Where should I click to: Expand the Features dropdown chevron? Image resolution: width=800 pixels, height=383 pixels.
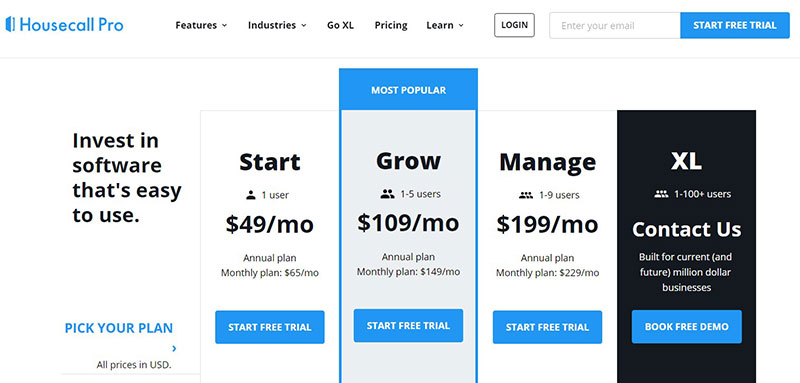click(224, 25)
